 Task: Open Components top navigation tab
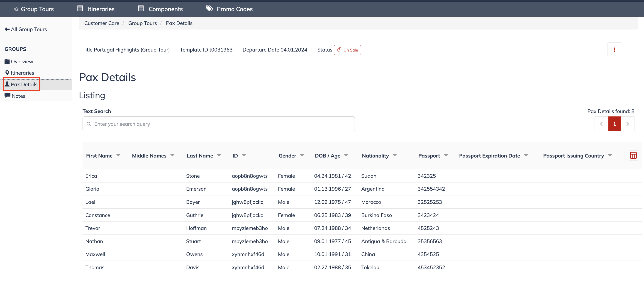(x=160, y=9)
